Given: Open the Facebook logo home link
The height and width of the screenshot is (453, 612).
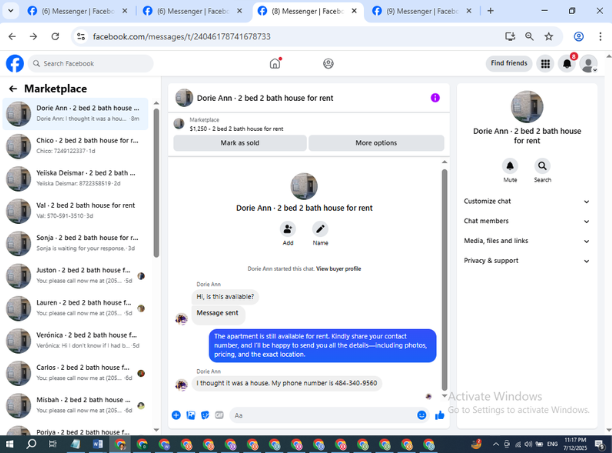Looking at the screenshot, I should coord(15,63).
